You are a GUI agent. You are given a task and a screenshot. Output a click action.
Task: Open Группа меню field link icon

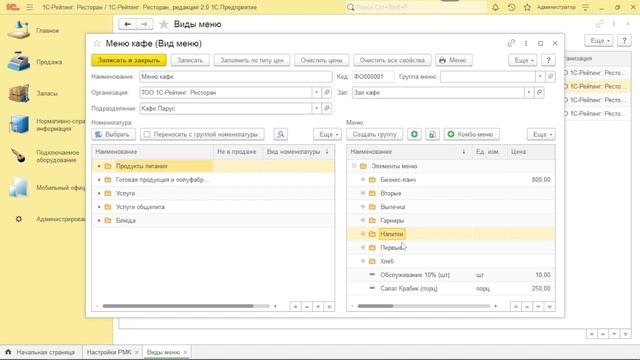pyautogui.click(x=550, y=76)
